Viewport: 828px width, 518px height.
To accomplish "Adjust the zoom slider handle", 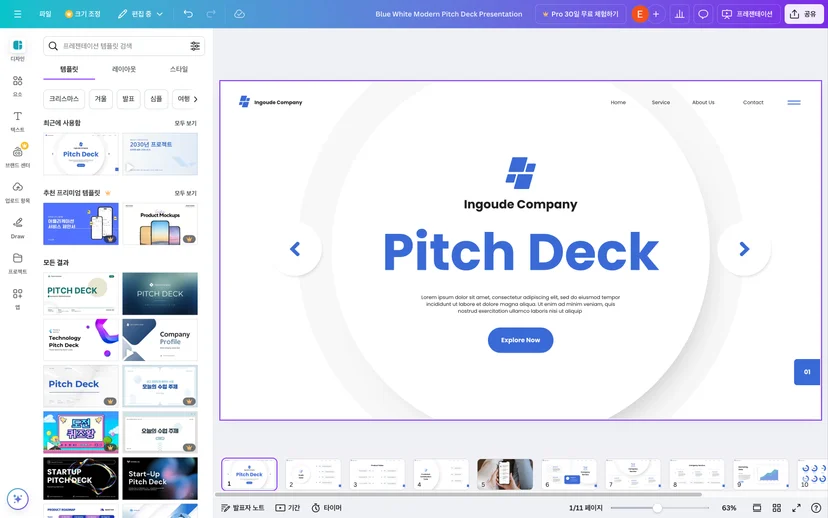I will [657, 507].
